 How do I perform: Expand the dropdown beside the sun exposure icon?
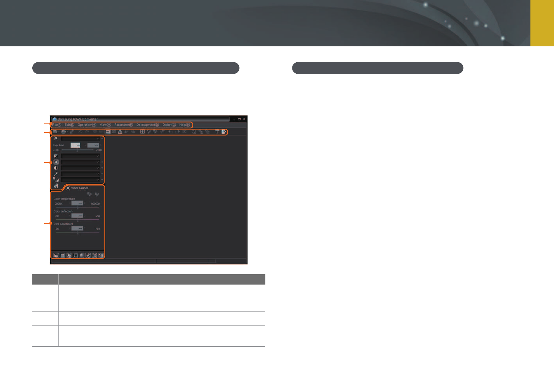point(80,139)
